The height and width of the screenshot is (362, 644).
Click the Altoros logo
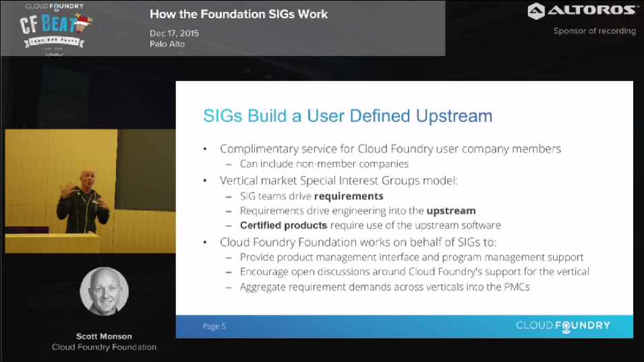click(581, 11)
